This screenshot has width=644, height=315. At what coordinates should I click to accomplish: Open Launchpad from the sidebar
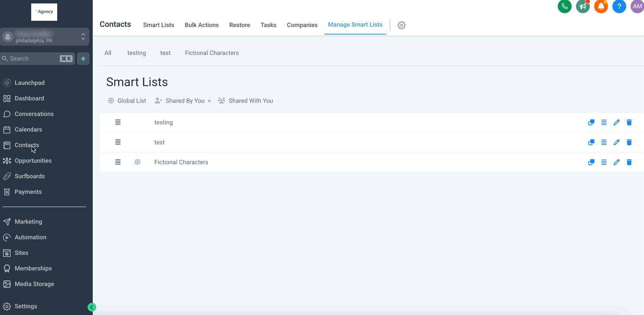(x=29, y=83)
